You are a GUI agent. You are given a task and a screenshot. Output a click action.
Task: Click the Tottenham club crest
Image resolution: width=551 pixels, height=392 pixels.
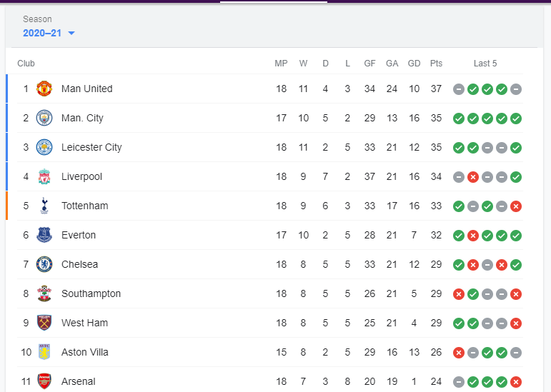click(x=44, y=206)
